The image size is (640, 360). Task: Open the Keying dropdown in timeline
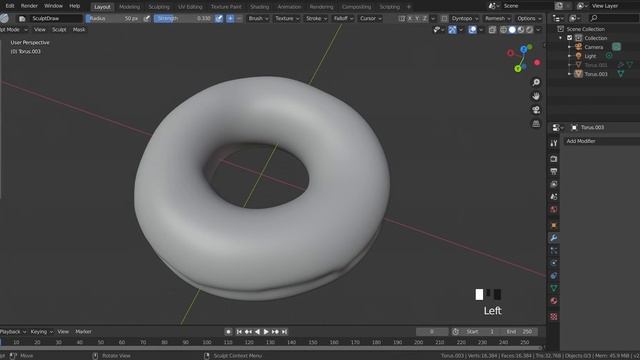click(42, 332)
